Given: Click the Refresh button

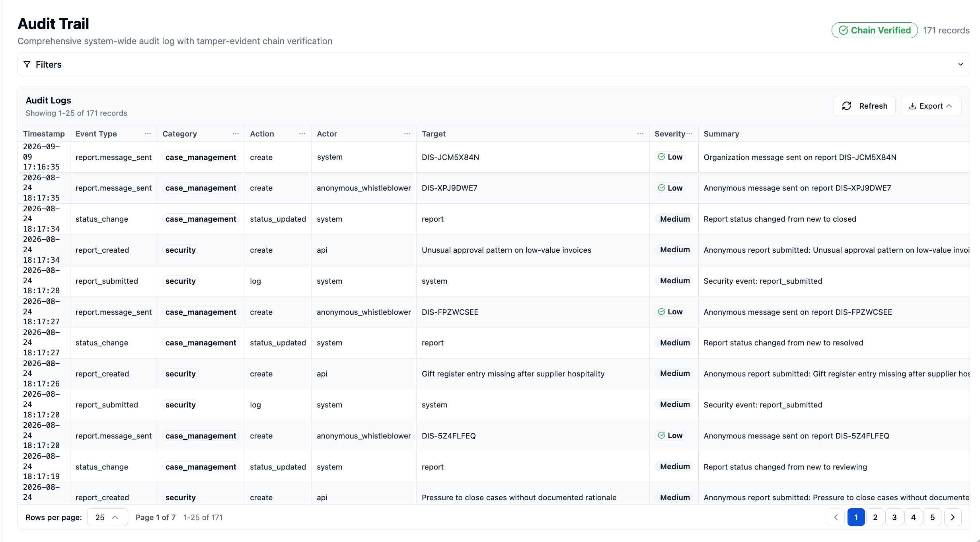Looking at the screenshot, I should point(864,106).
